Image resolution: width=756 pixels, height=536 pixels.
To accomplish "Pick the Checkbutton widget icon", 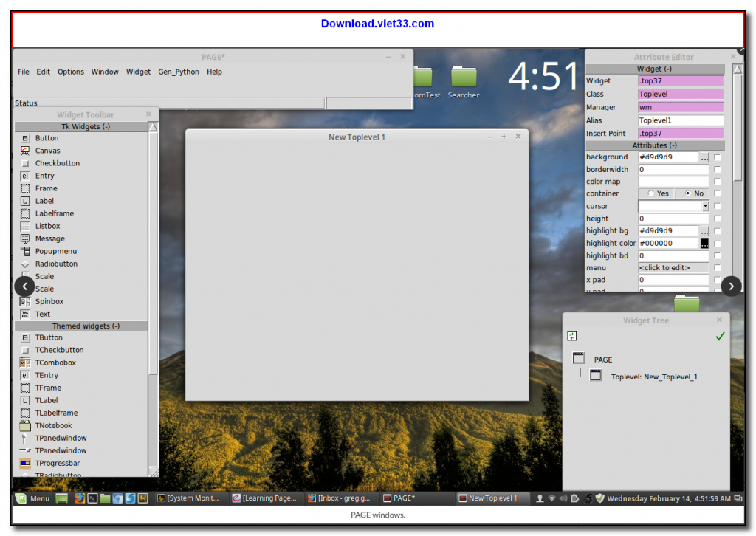I will (25, 163).
